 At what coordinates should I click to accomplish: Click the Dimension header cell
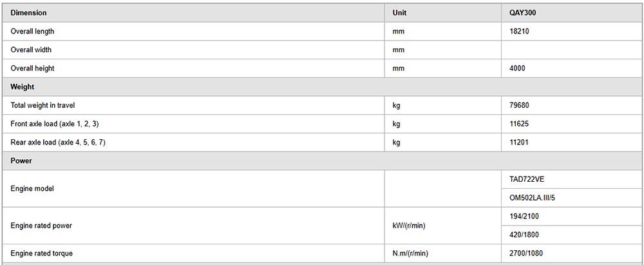click(x=193, y=13)
